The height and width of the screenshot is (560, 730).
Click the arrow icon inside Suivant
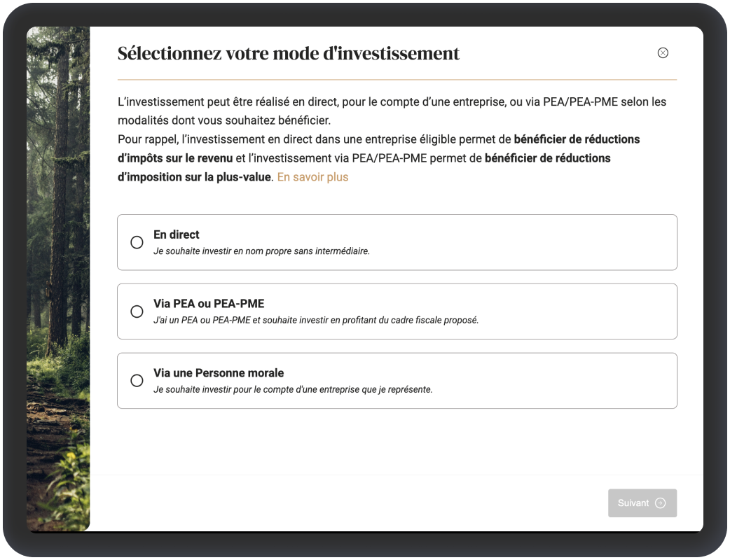pyautogui.click(x=660, y=503)
